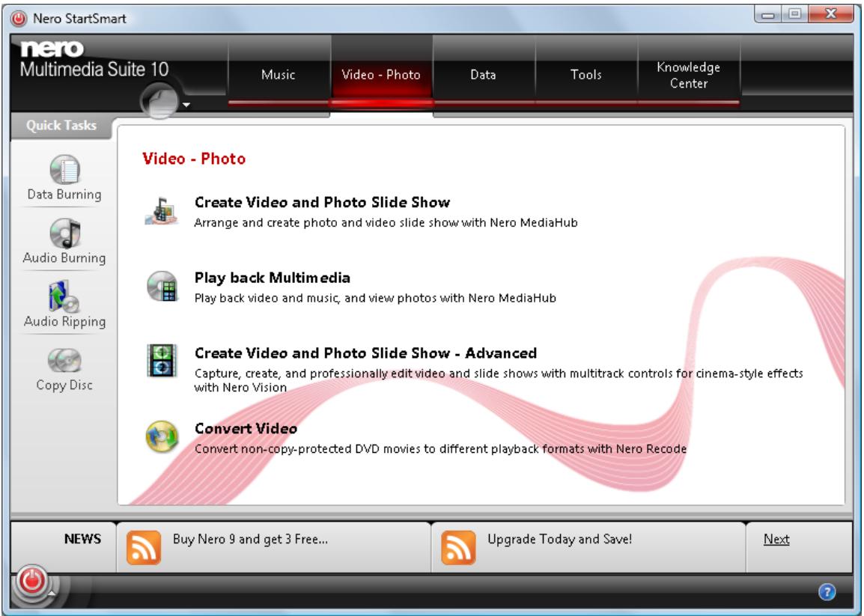Open the Data tab

(483, 74)
